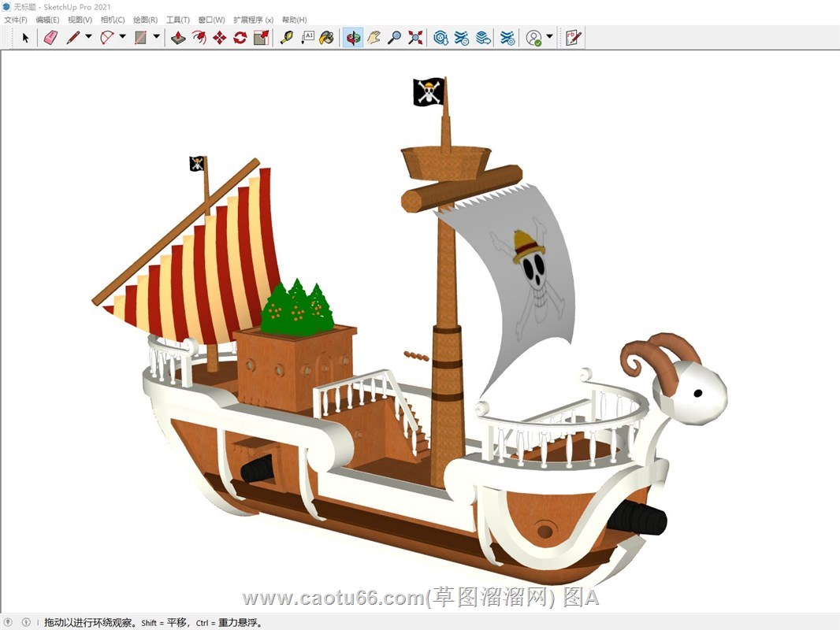Image resolution: width=840 pixels, height=630 pixels.
Task: Open the 工具(T) menu
Action: coord(178,20)
